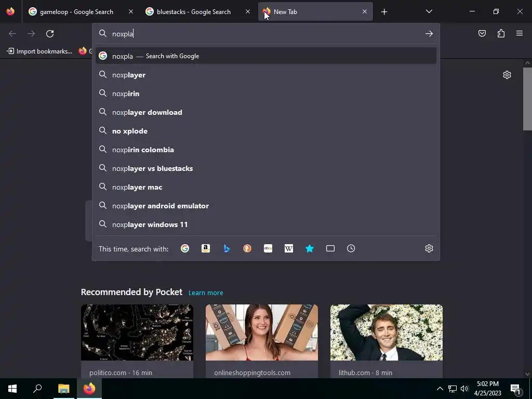This screenshot has width=532, height=399.
Task: Select the noxplayer suggestion
Action: click(266, 75)
